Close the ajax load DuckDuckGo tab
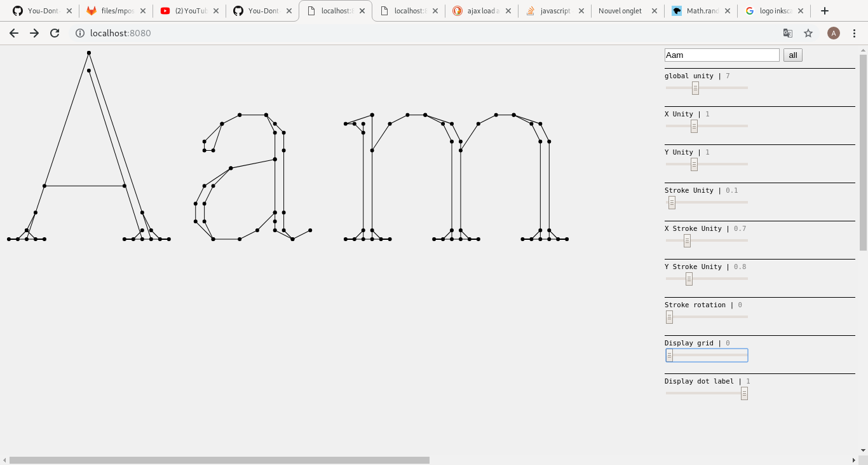 point(508,11)
